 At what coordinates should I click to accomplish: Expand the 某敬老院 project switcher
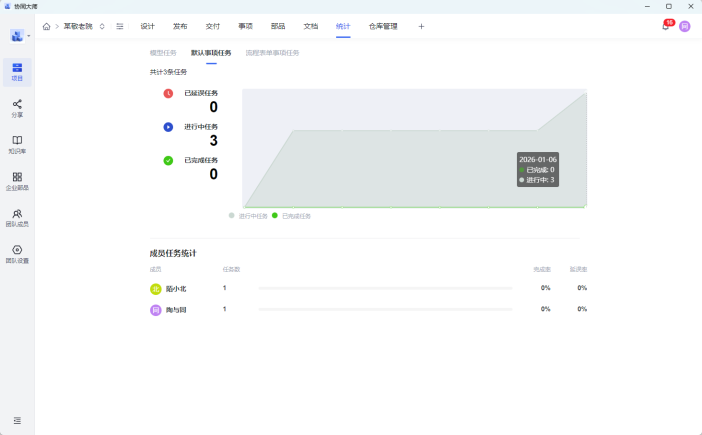tap(102, 26)
